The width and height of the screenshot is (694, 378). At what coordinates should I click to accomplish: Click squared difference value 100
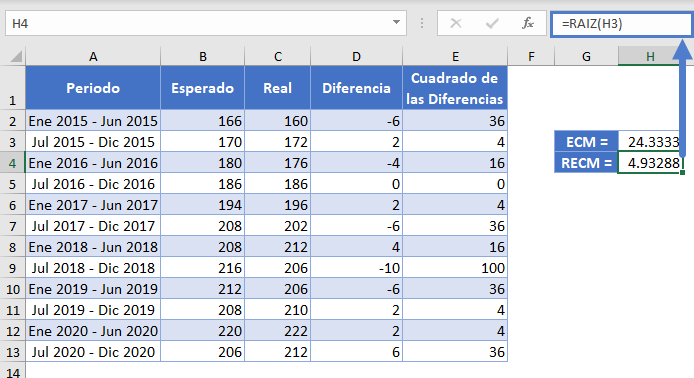click(x=455, y=268)
